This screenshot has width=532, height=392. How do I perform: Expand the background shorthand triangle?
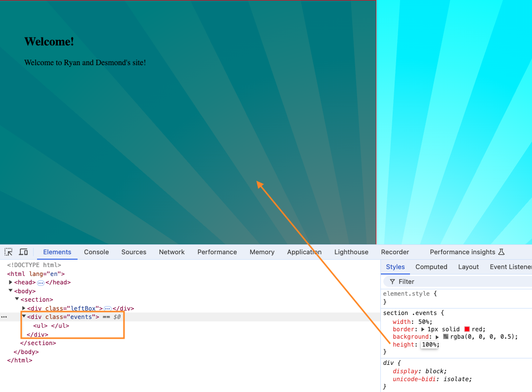coord(437,337)
